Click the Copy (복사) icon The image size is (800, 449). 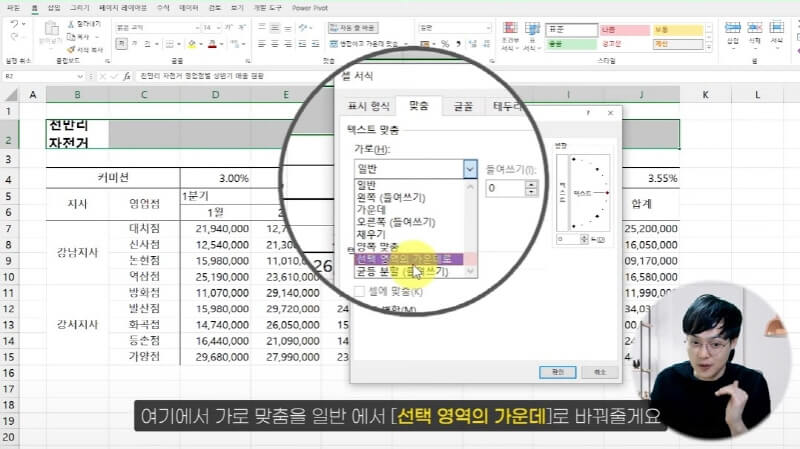pos(71,37)
